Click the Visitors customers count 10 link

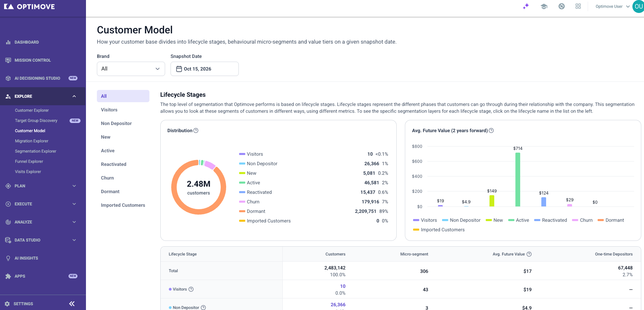point(343,286)
